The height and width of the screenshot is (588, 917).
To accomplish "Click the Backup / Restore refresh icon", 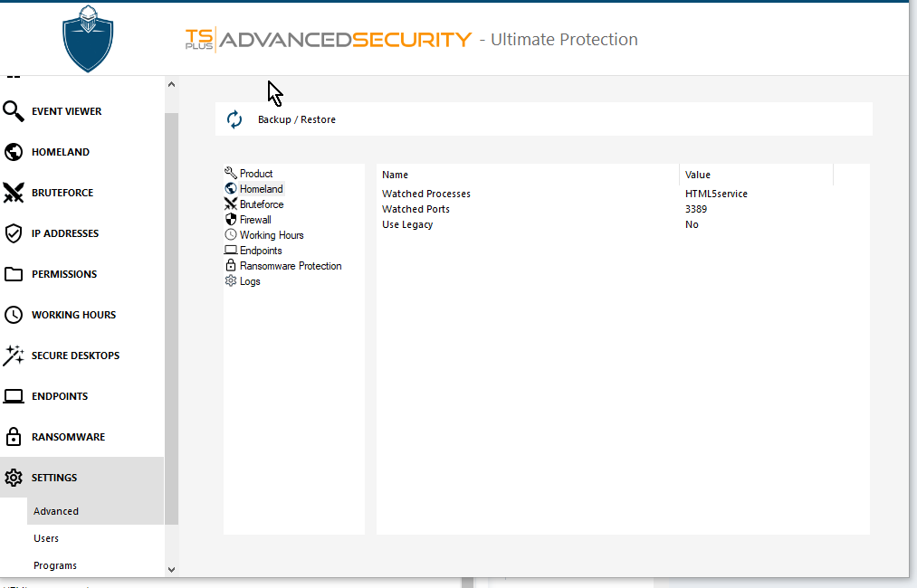I will click(x=234, y=119).
